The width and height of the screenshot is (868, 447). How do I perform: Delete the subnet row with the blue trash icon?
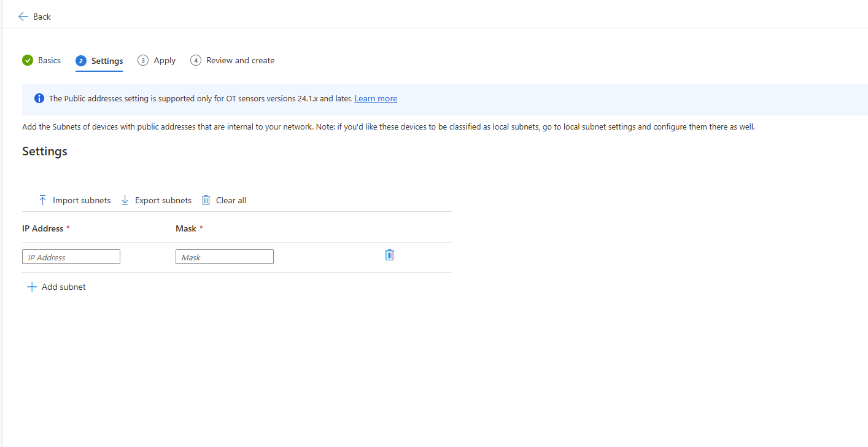[x=389, y=255]
